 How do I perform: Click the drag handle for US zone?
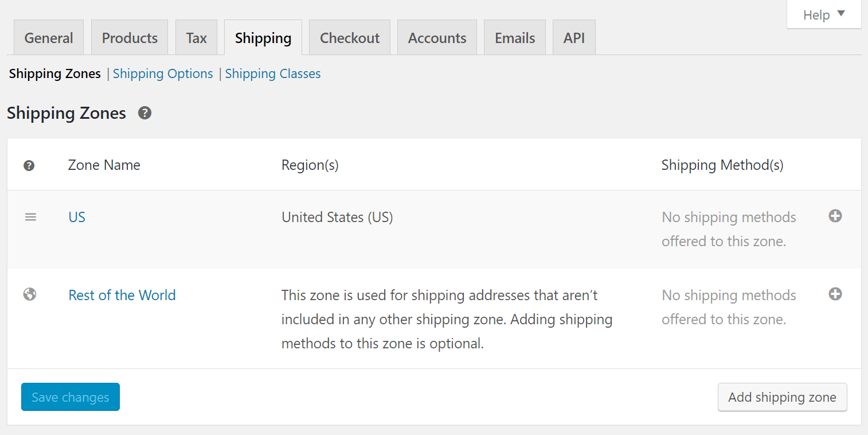tap(30, 217)
